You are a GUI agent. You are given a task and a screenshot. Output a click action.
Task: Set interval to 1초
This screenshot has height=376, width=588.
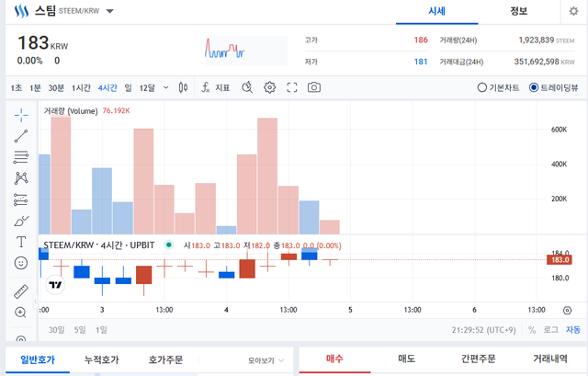tap(17, 88)
